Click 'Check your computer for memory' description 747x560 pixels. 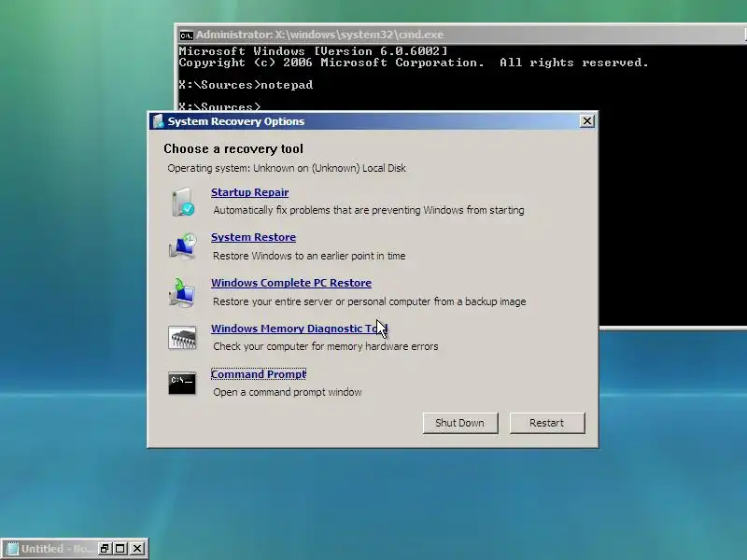[x=325, y=346]
